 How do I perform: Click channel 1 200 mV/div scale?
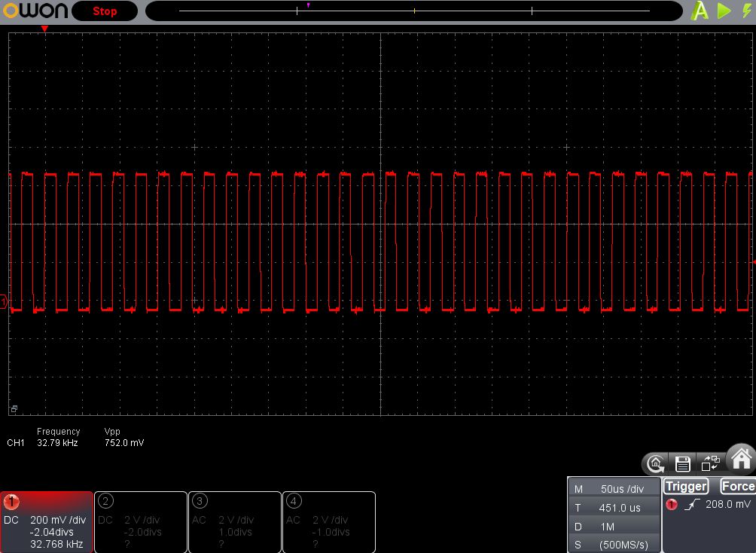58,520
